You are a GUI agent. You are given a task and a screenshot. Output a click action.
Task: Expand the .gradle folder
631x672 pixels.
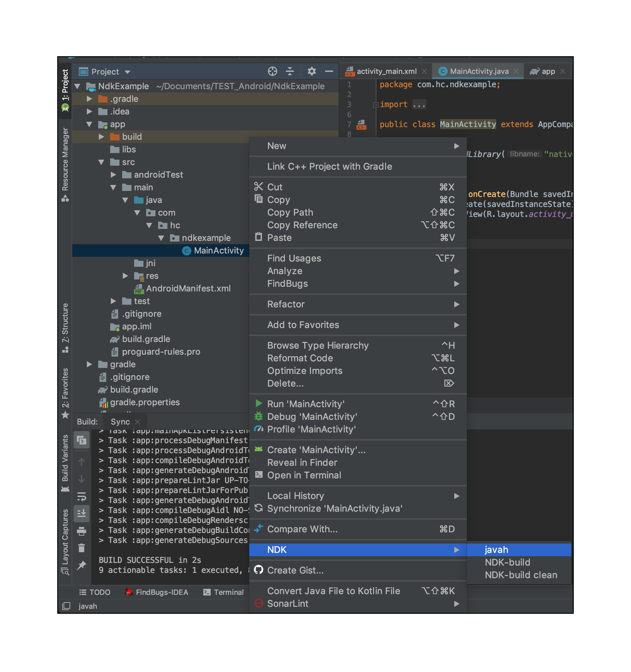tap(89, 99)
